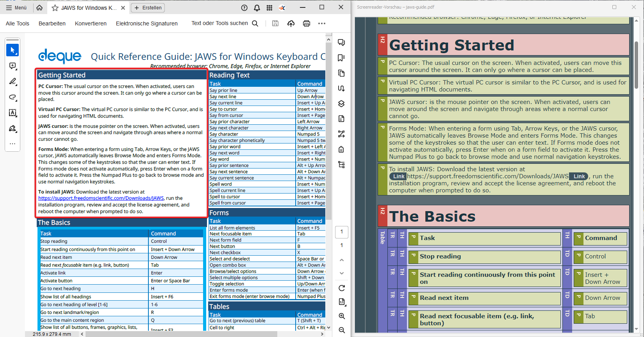The height and width of the screenshot is (337, 644).
Task: Upload file to cloud
Action: point(291,23)
